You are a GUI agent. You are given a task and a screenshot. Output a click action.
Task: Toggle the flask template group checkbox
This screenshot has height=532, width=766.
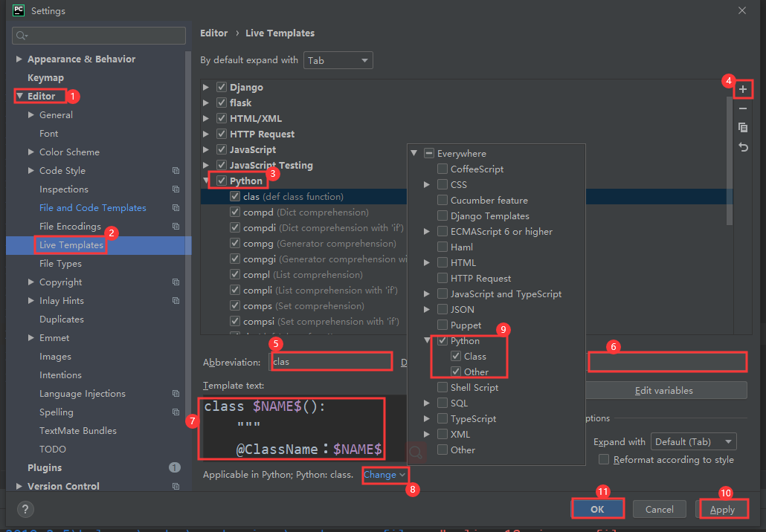222,103
